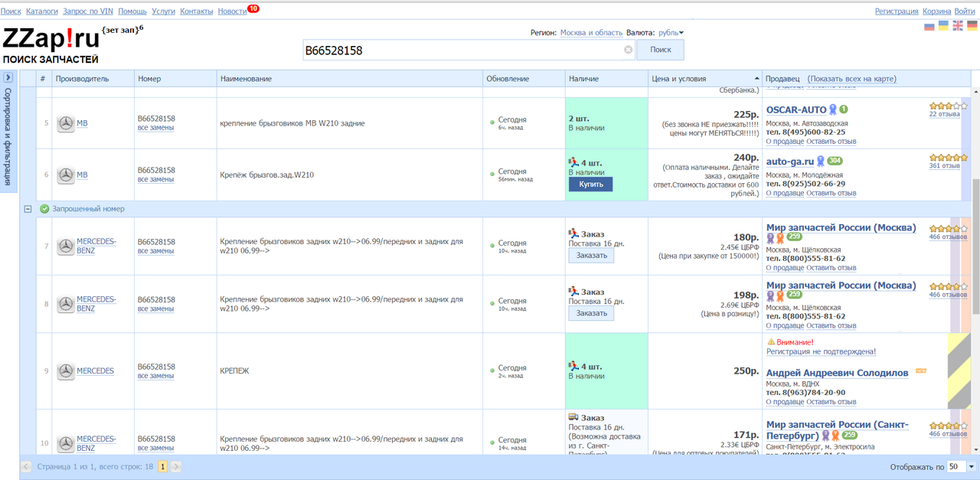Open the Новости menu item
Viewport: 980px width, 480px height.
(x=232, y=11)
